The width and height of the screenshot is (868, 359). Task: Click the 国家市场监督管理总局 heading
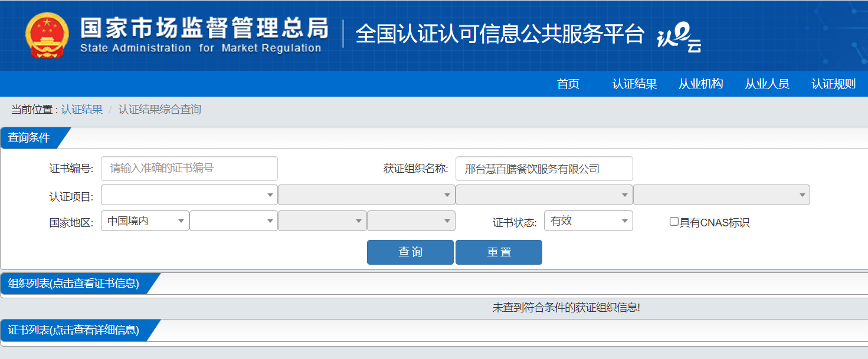[x=204, y=28]
